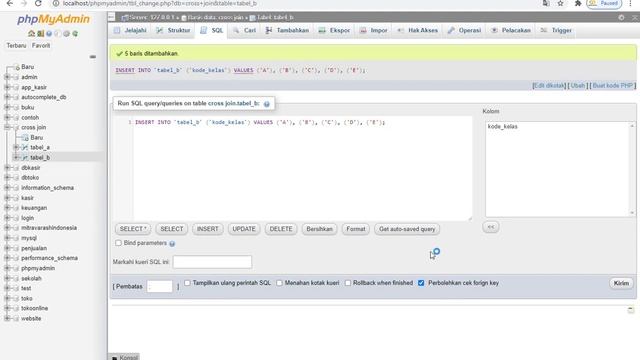
Task: Switch to the Trigger tab
Action: [x=556, y=30]
